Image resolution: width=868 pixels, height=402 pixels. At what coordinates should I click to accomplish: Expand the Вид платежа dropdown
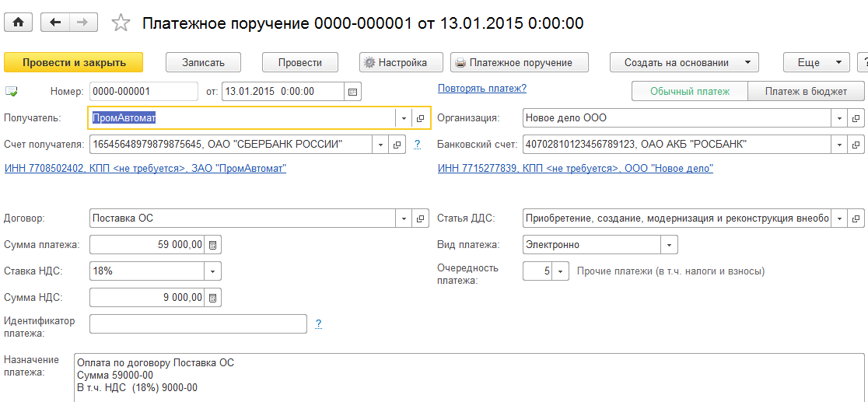point(669,245)
